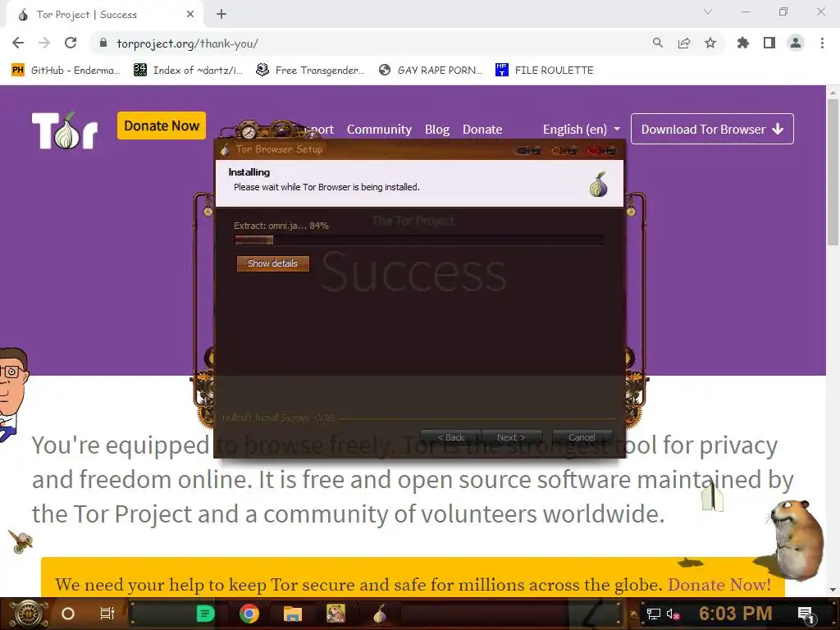The width and height of the screenshot is (840, 630).
Task: Open the Blog nav item
Action: pyautogui.click(x=437, y=129)
